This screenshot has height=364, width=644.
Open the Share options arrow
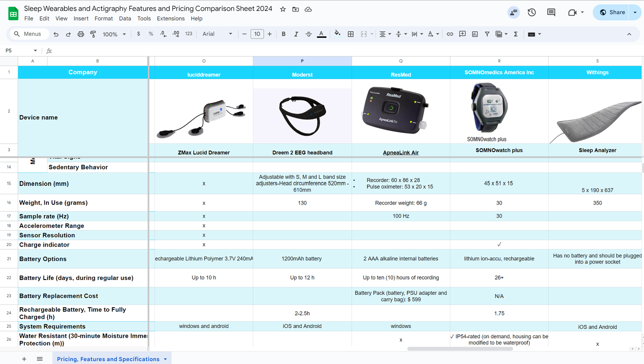pyautogui.click(x=635, y=12)
